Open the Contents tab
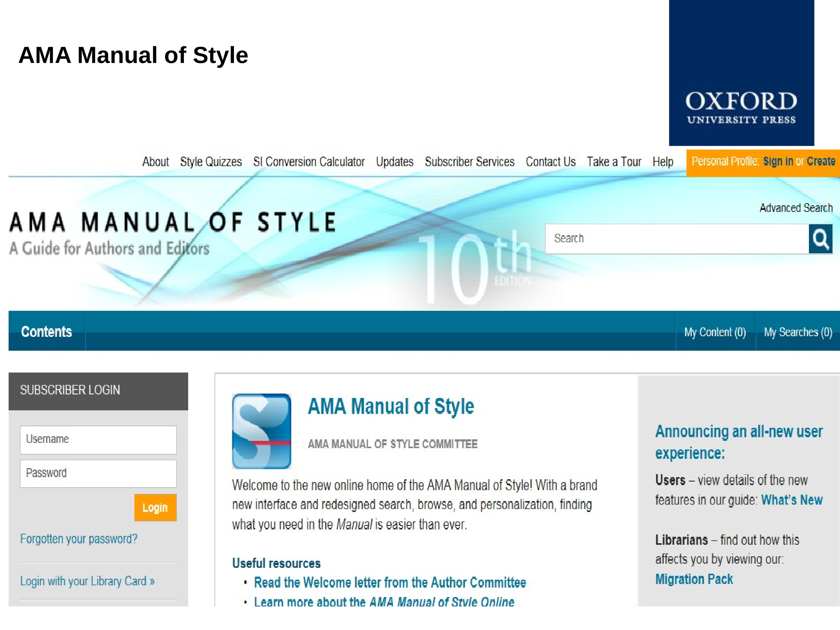This screenshot has height=630, width=840. click(46, 332)
